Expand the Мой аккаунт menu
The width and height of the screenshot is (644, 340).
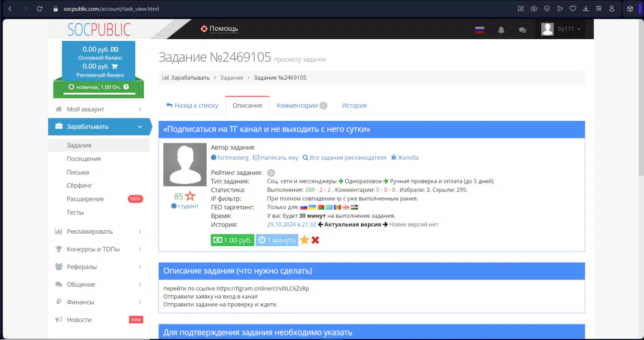click(x=99, y=109)
